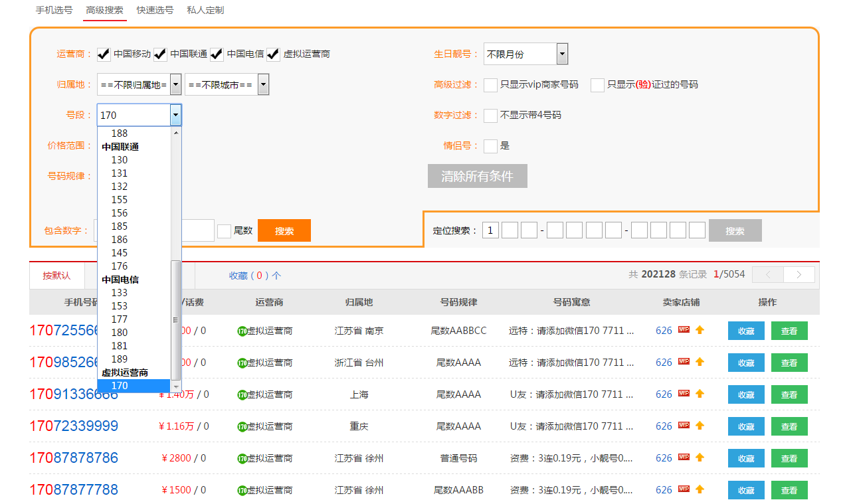The height and width of the screenshot is (504, 851).
Task: Click the VIP badge in the 17087877788 row
Action: (683, 489)
